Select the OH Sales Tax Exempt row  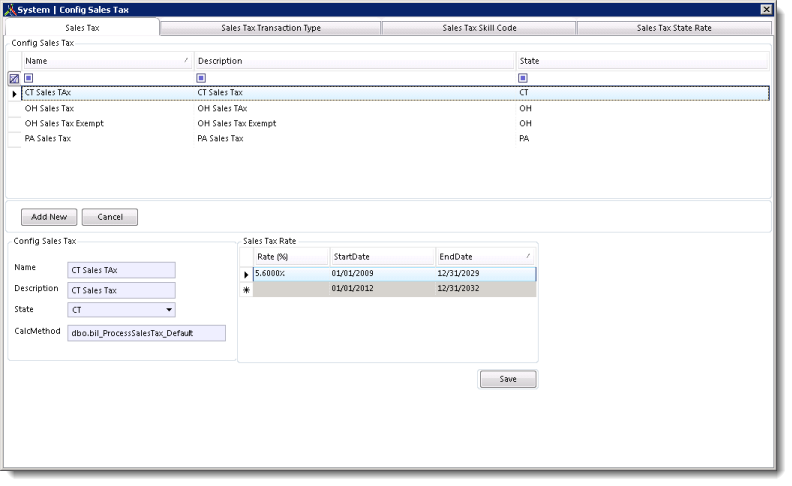point(64,123)
